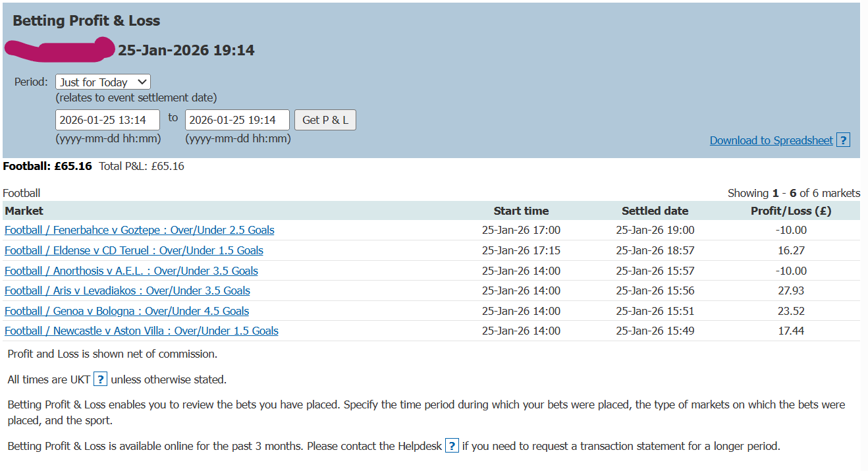The height and width of the screenshot is (471, 868).
Task: Click the start date input field
Action: pos(107,119)
